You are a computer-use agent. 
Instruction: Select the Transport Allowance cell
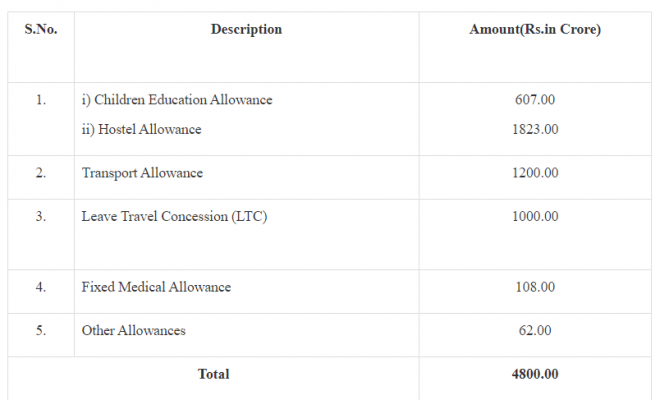pyautogui.click(x=142, y=173)
